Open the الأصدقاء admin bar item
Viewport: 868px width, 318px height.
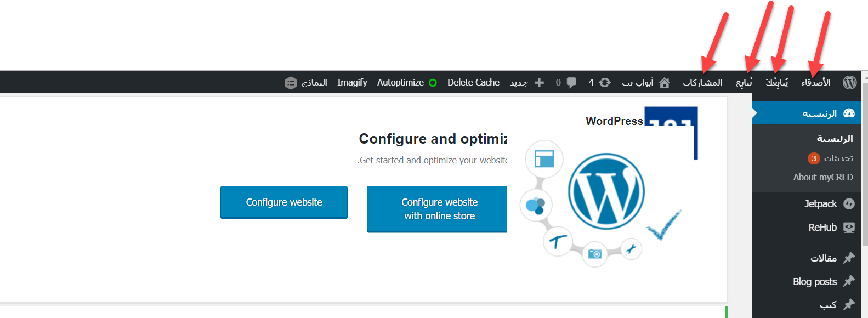[x=816, y=82]
